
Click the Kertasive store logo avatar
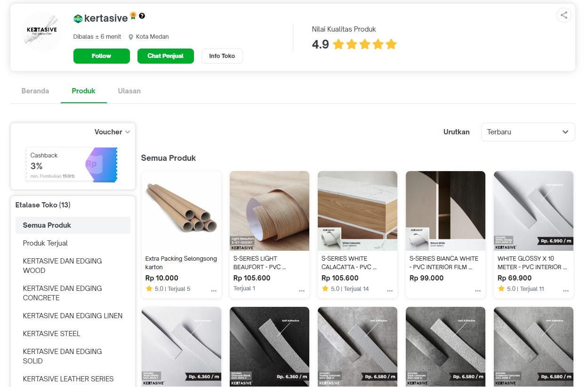tap(42, 31)
